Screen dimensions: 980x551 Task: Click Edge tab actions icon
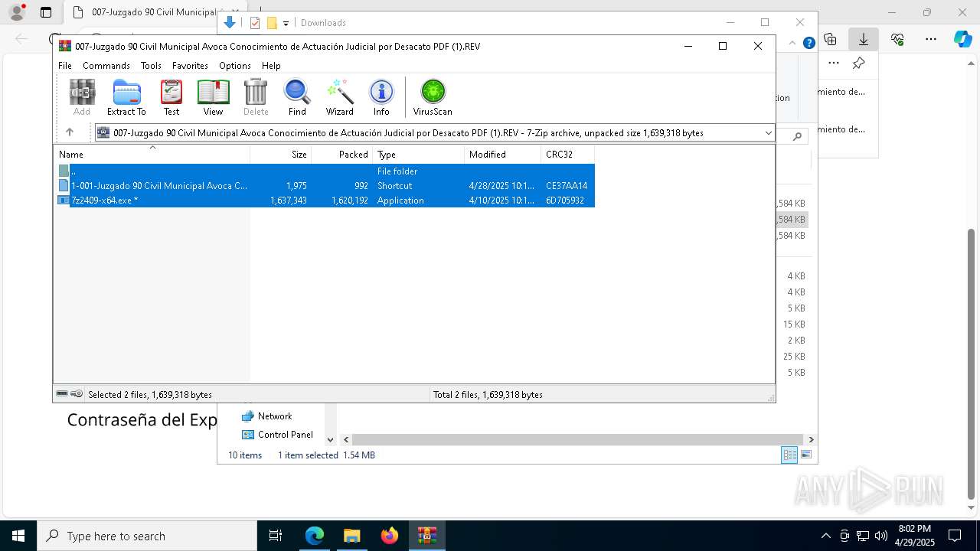[x=46, y=12]
